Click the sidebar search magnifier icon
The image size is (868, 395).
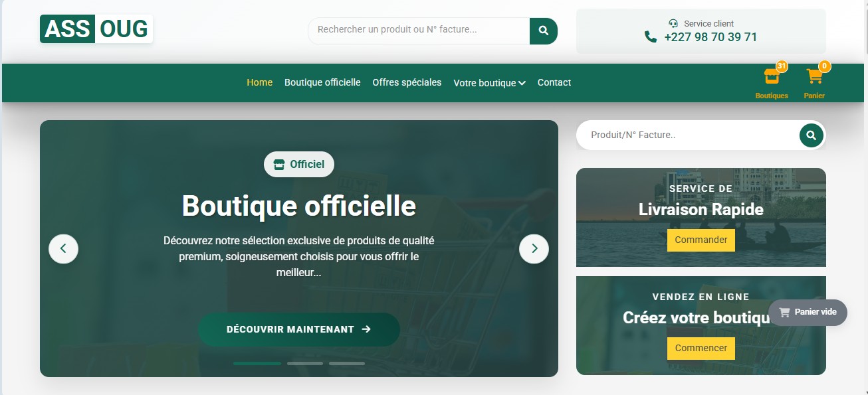[811, 135]
